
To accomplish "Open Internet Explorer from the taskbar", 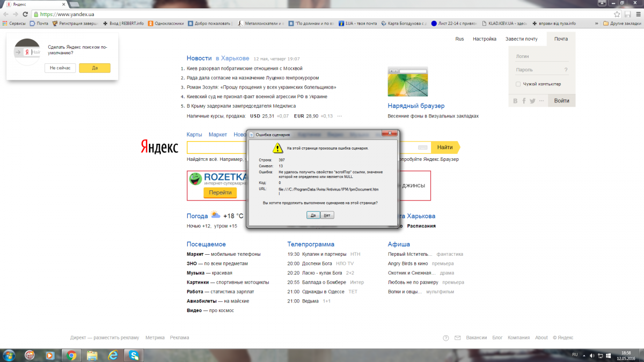I will click(113, 355).
